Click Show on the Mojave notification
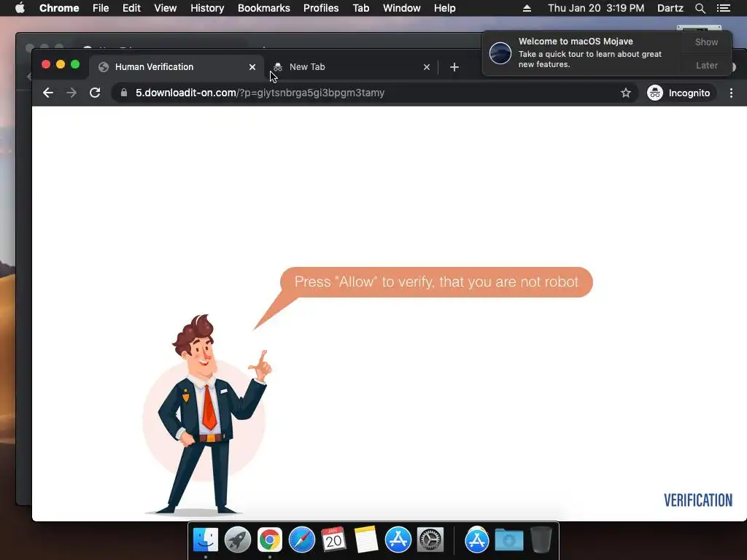The image size is (747, 560). 706,42
